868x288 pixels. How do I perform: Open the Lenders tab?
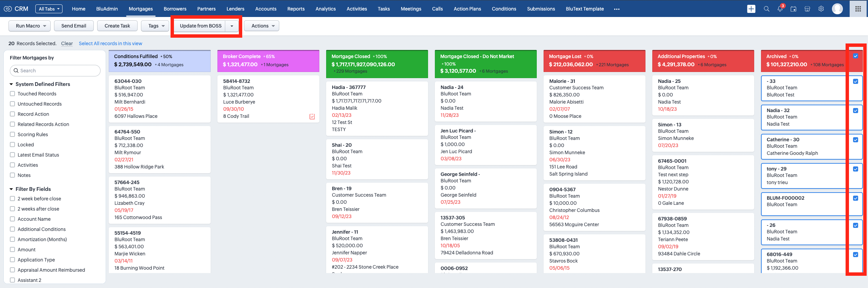pyautogui.click(x=235, y=9)
